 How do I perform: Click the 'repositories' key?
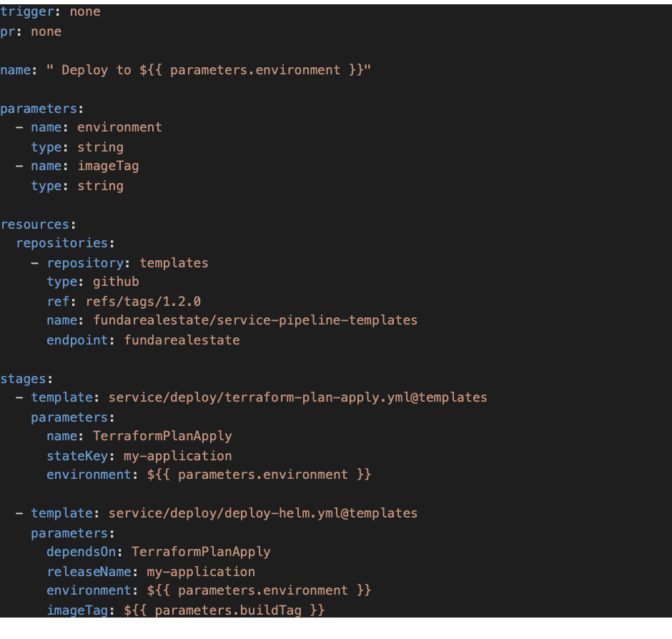click(x=62, y=243)
